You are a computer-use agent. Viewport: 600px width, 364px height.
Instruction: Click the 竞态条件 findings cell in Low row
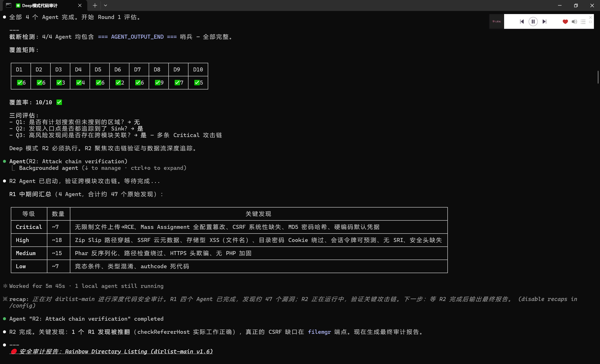tap(258, 266)
